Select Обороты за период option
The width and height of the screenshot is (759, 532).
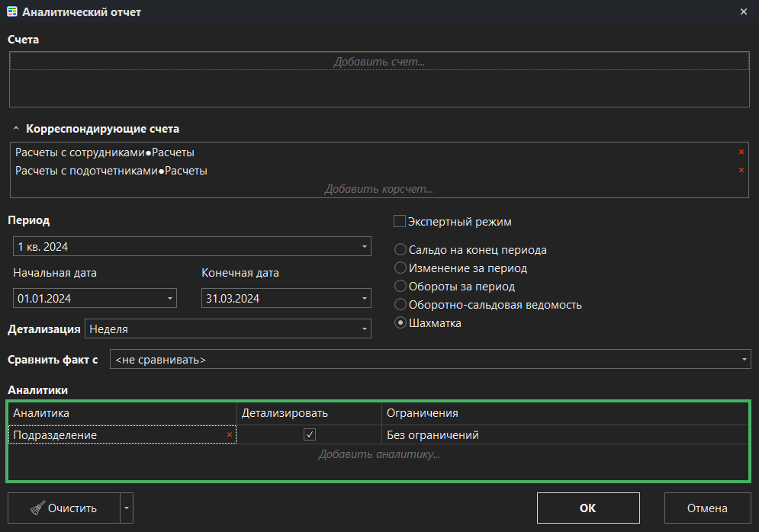click(400, 287)
